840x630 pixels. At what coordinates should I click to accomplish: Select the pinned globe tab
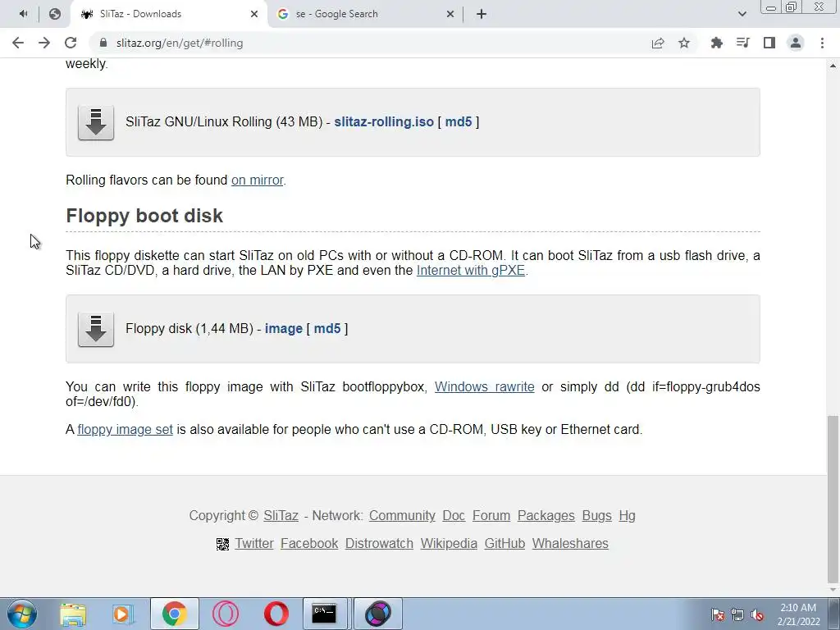pos(55,14)
